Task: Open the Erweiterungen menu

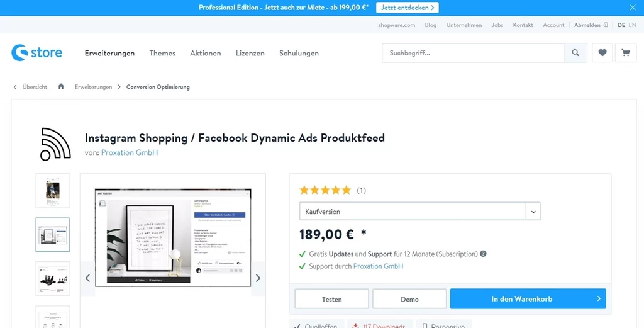Action: pyautogui.click(x=109, y=53)
